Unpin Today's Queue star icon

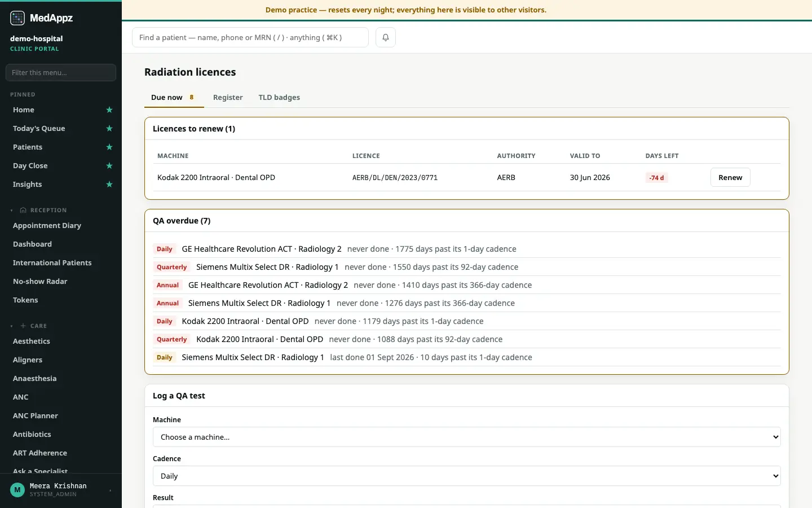point(109,128)
